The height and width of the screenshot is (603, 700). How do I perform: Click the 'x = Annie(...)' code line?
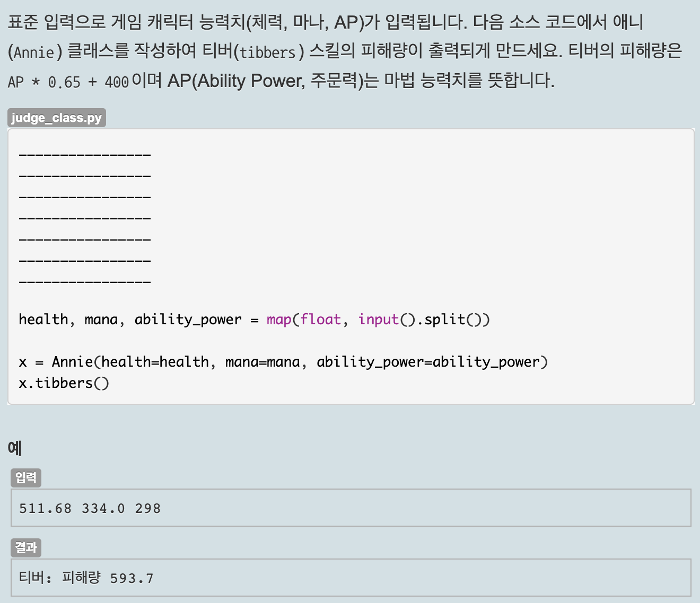(283, 362)
